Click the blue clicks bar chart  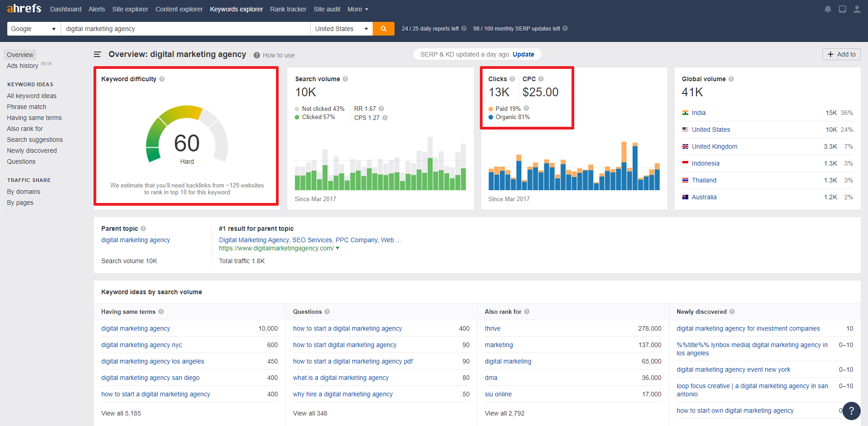pyautogui.click(x=574, y=166)
